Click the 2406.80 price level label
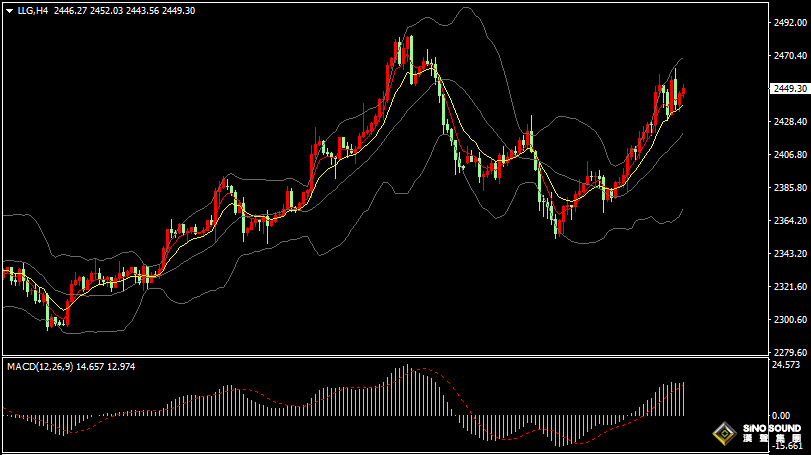The image size is (811, 455). (789, 155)
